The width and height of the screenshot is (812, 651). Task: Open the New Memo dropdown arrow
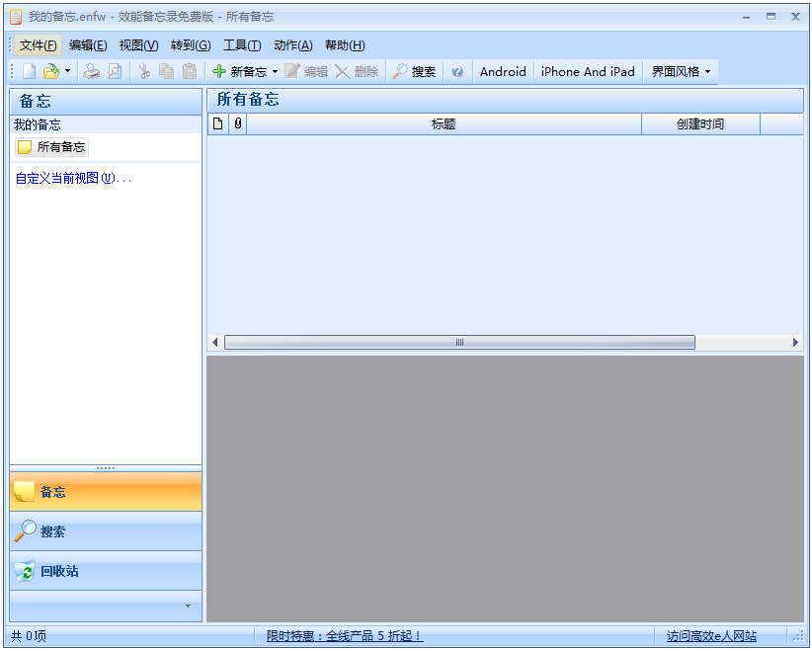(275, 70)
